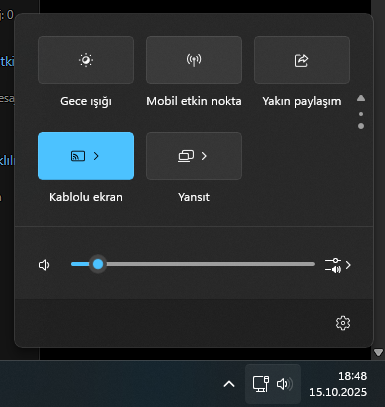
Task: Open the sound output mixer icon
Action: 333,265
